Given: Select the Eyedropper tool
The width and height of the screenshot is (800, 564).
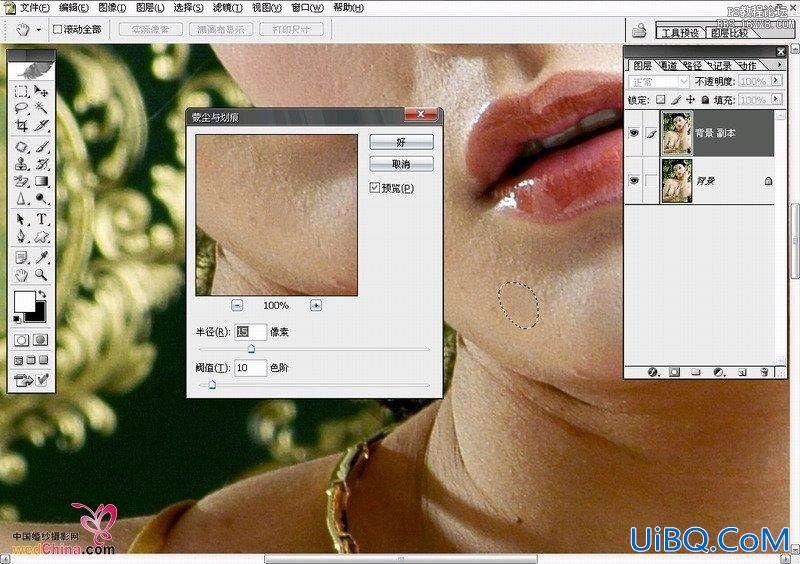Looking at the screenshot, I should [x=41, y=258].
